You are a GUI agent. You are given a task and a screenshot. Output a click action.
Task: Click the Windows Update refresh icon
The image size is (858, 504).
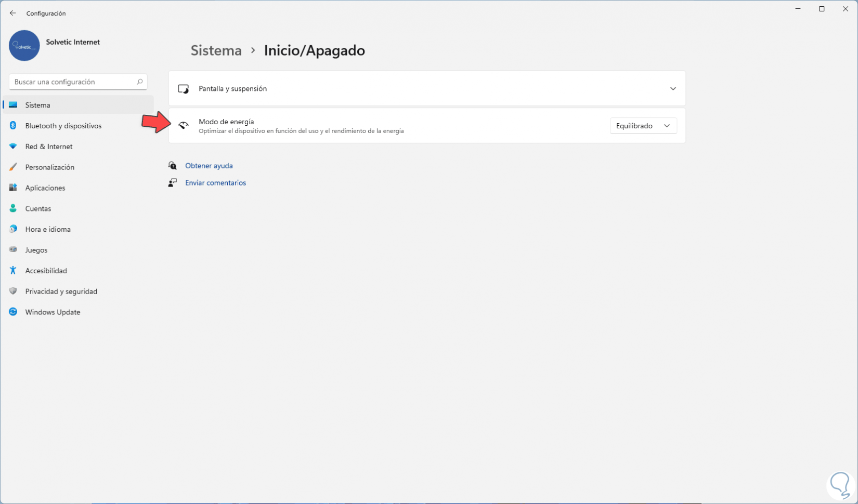pos(13,312)
